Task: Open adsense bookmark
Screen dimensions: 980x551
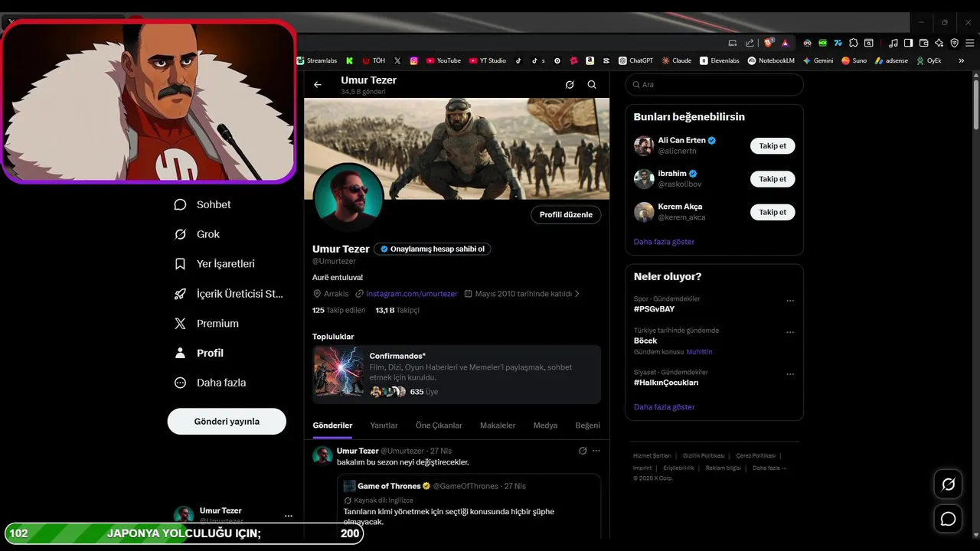Action: (891, 60)
